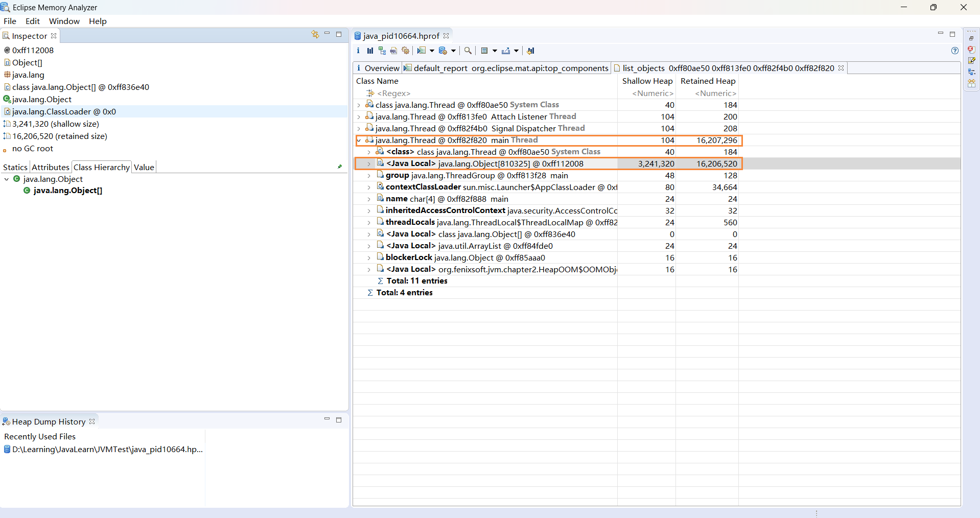Open the Histogram view from toolbar
This screenshot has height=518, width=980.
[370, 51]
